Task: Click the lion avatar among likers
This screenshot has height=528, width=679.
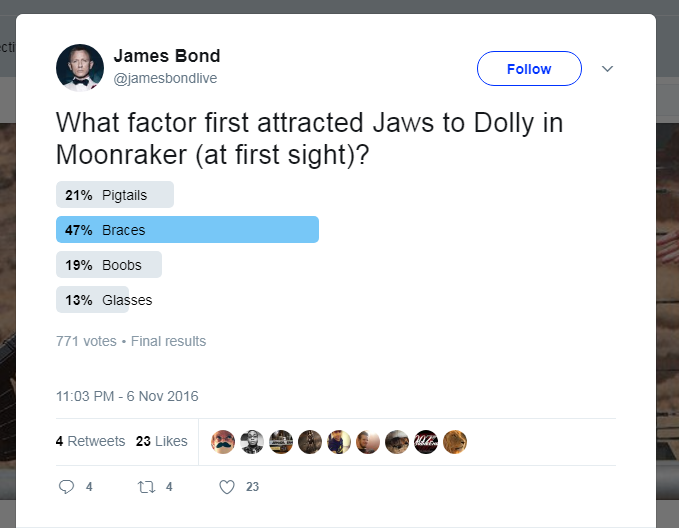Action: pos(455,442)
